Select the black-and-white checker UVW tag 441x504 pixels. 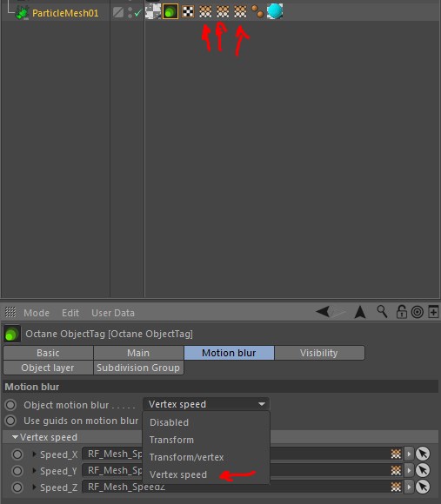point(188,12)
